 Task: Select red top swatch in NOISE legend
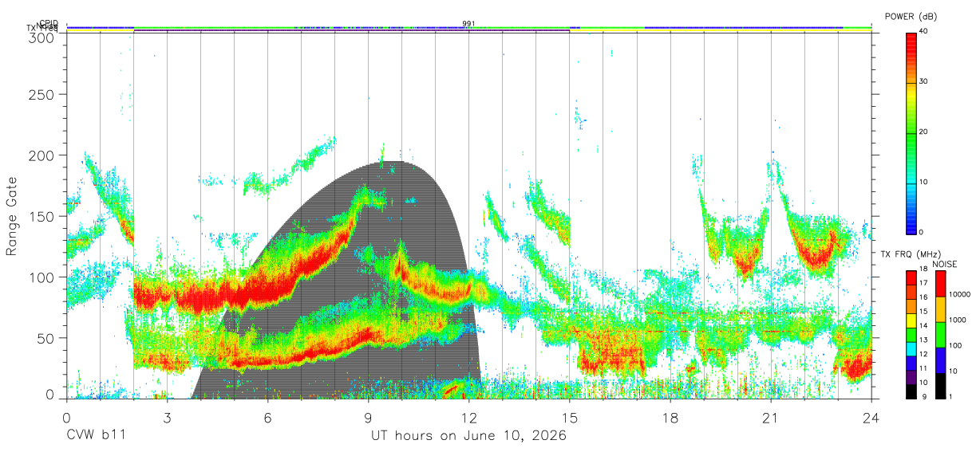940,284
